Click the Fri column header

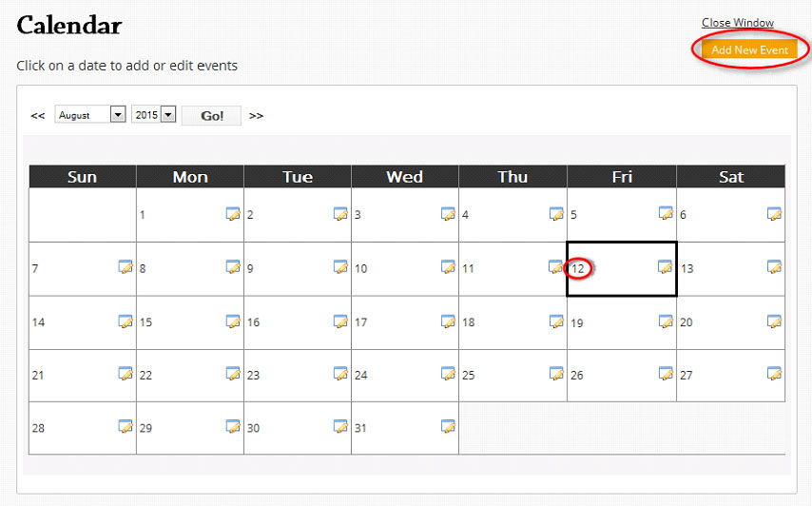coord(622,177)
